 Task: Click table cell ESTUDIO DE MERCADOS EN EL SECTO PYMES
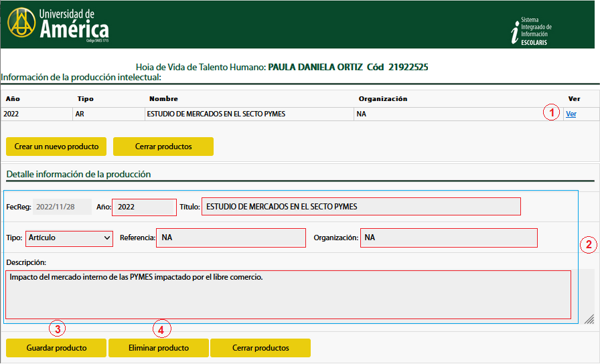tap(250, 114)
